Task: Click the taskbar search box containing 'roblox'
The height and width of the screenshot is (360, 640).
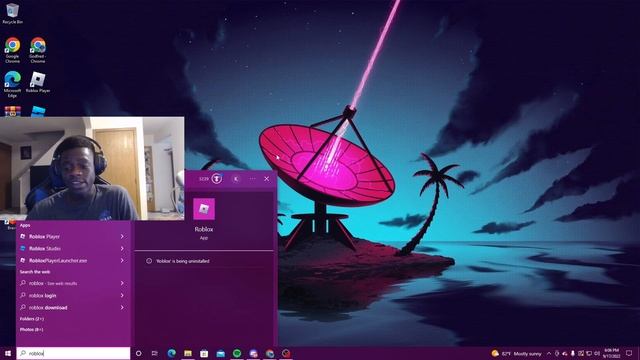Action: tap(73, 353)
